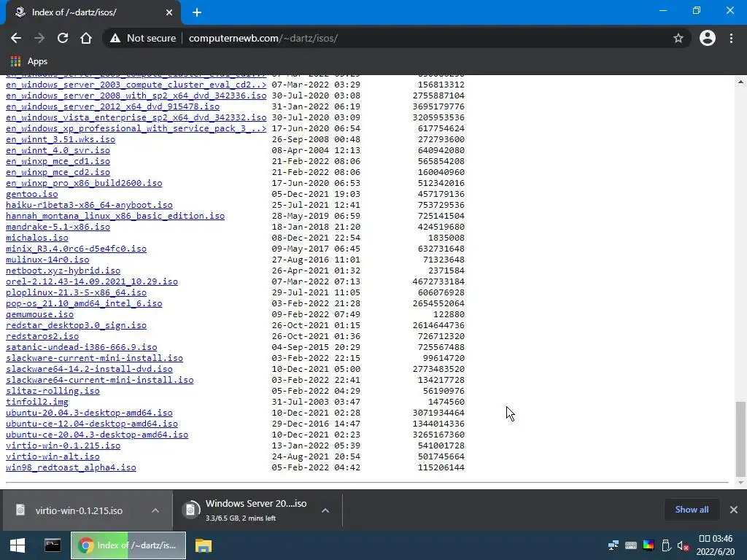Image resolution: width=747 pixels, height=560 pixels.
Task: Select the file size text 4672733184
Action: [x=438, y=281]
